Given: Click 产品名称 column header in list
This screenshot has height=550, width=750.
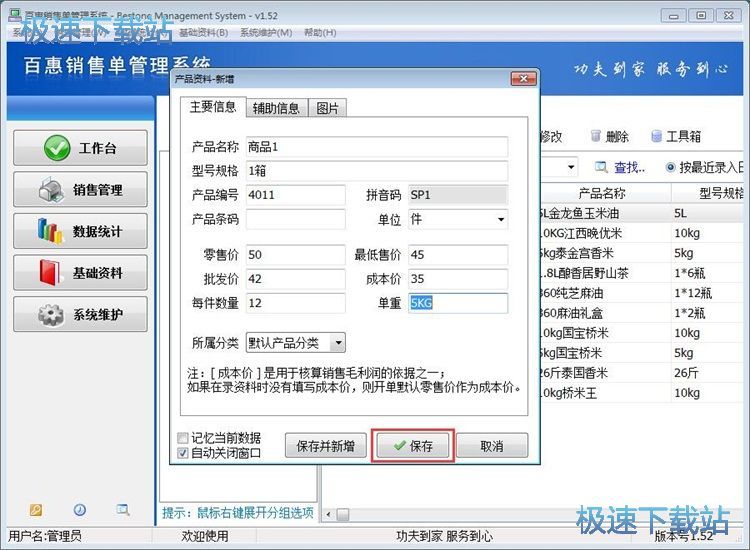Looking at the screenshot, I should tap(603, 193).
